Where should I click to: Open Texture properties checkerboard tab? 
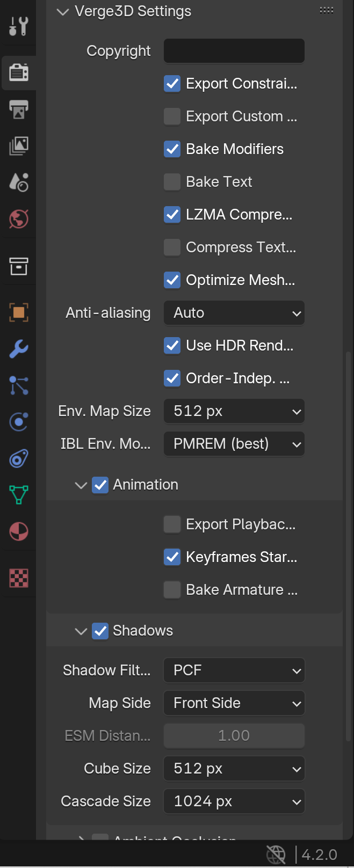tap(18, 578)
